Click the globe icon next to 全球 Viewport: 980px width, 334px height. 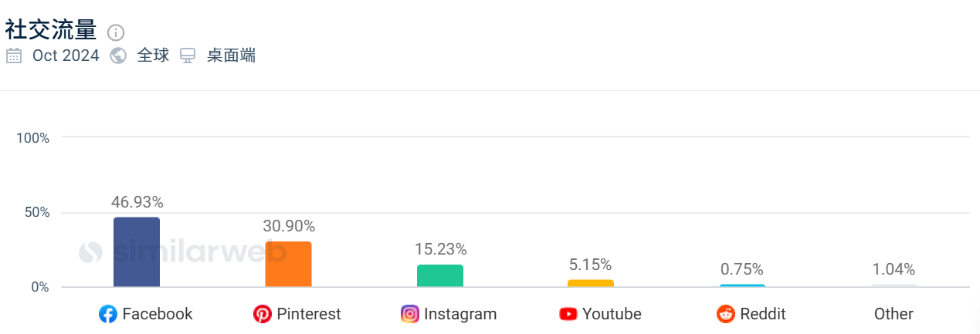tap(118, 56)
